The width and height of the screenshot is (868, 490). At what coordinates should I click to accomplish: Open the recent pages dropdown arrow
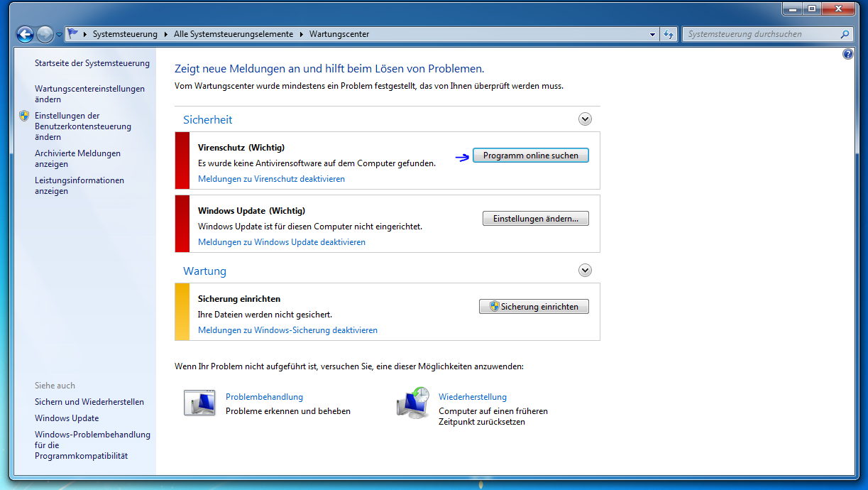[59, 34]
